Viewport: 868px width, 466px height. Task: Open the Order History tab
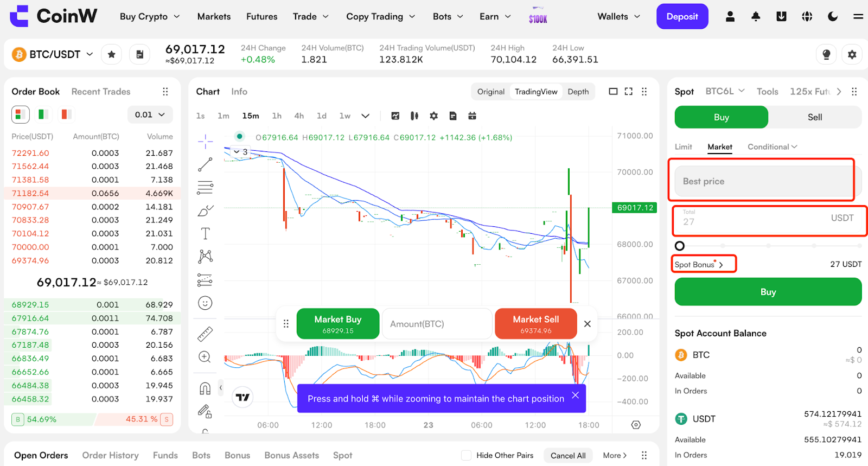[x=111, y=455]
